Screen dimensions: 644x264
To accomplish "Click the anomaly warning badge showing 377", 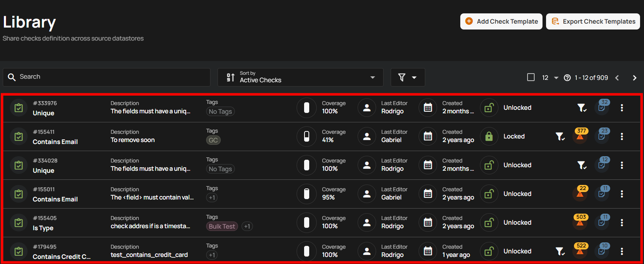I will click(x=580, y=134).
